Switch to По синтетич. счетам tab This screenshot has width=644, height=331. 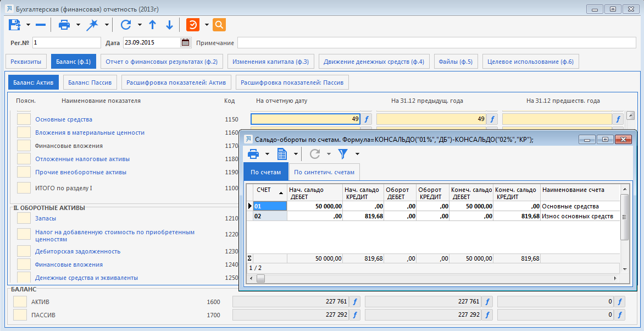point(324,172)
